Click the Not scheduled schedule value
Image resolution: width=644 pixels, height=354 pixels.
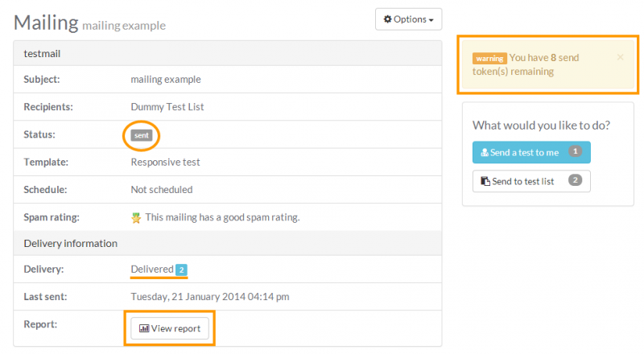(161, 190)
